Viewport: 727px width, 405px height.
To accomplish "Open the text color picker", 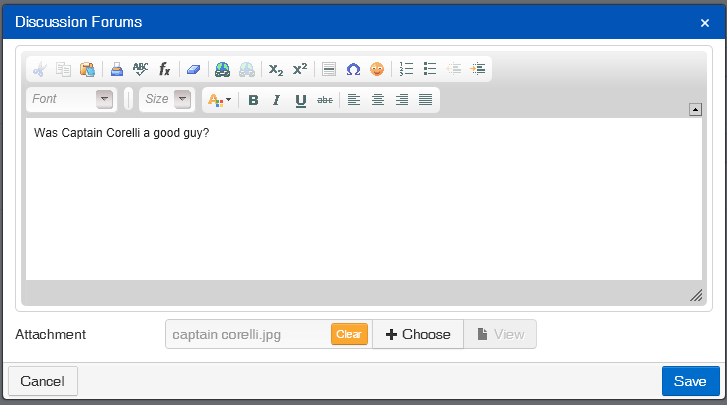I will [217, 100].
